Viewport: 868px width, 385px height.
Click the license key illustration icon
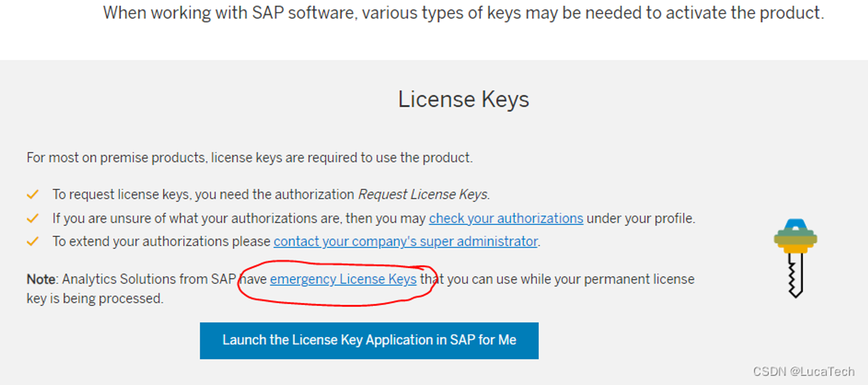[796, 258]
